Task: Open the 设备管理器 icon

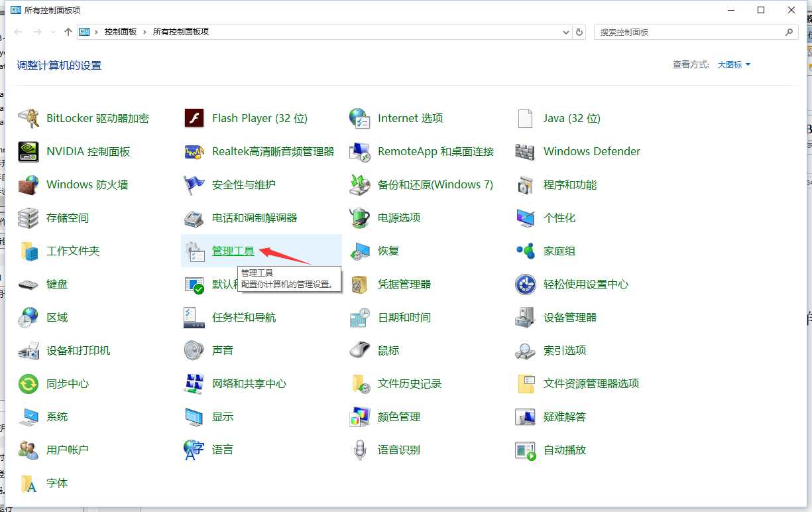Action: 525,317
